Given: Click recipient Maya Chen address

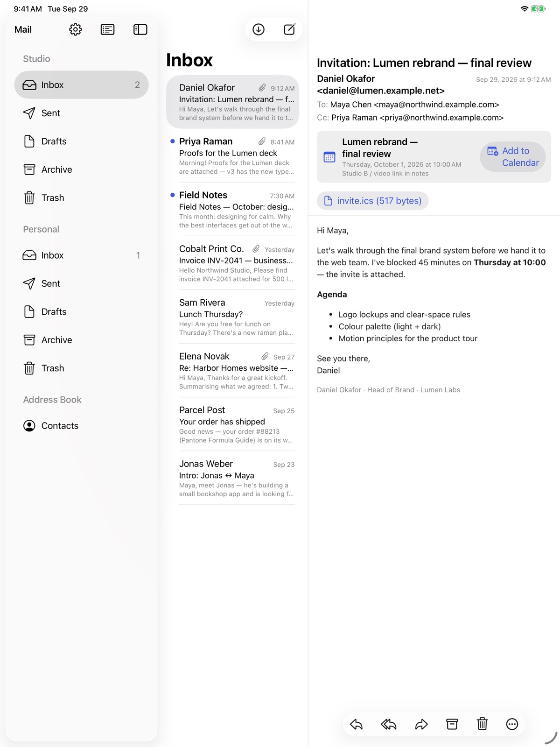Looking at the screenshot, I should coord(414,105).
